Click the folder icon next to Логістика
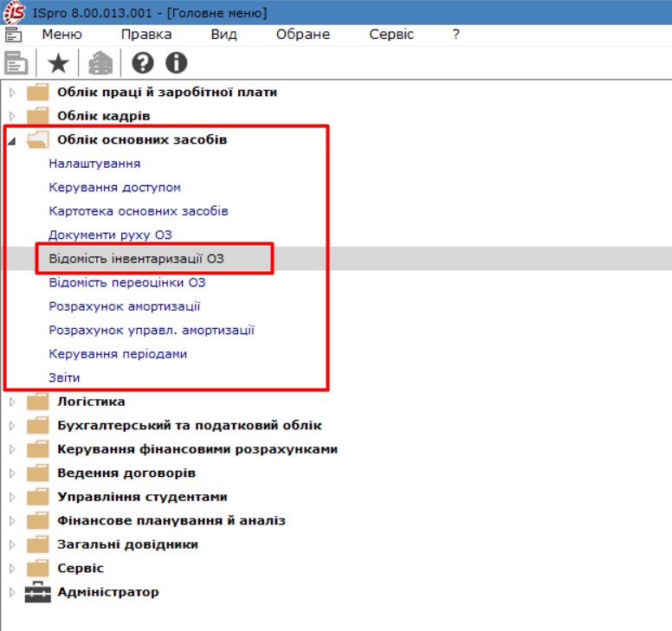Screen dimensions: 672x631 pos(38,402)
